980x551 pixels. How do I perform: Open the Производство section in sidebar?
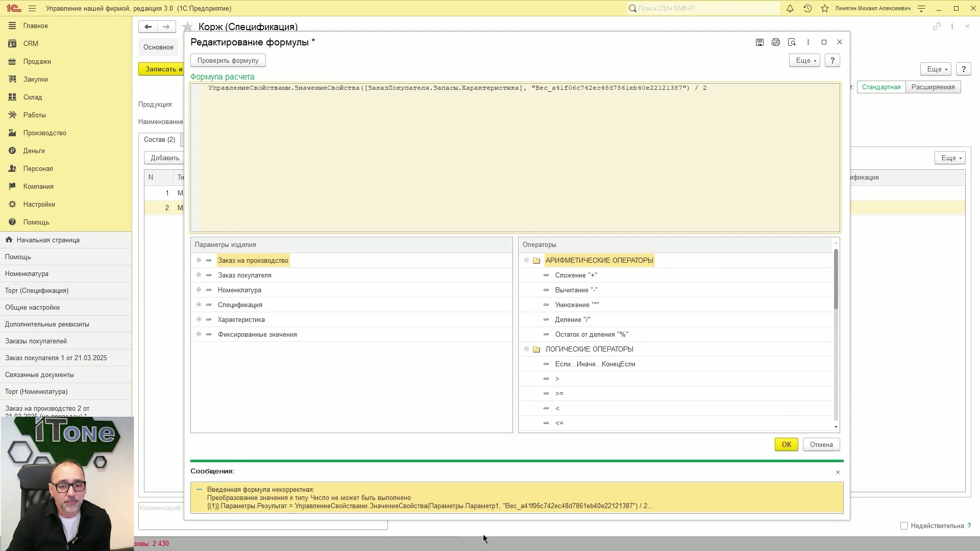pos(44,133)
